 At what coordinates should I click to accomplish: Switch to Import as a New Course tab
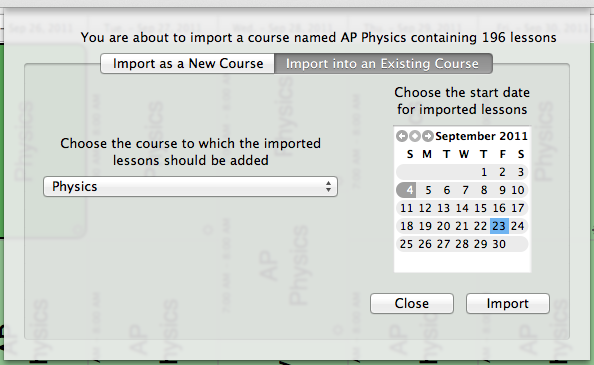click(188, 64)
